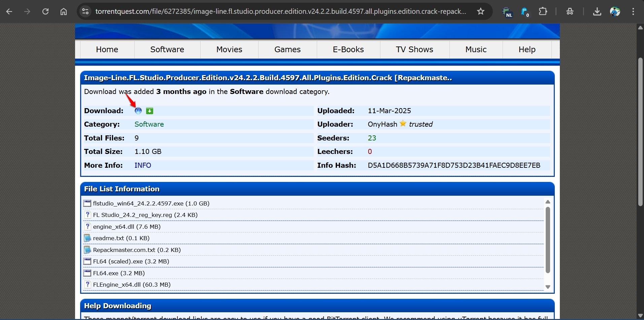Click icon beside FL64.exe
The width and height of the screenshot is (644, 320).
87,273
